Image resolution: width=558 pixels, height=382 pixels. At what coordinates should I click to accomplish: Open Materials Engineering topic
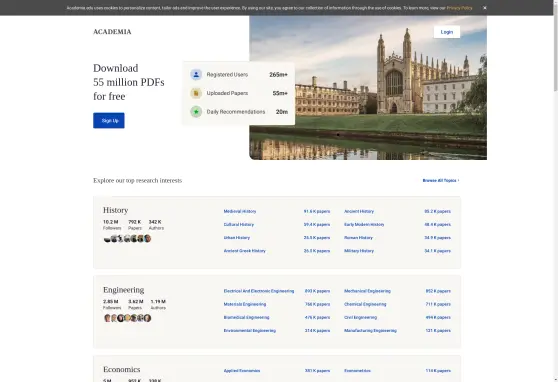[244, 304]
